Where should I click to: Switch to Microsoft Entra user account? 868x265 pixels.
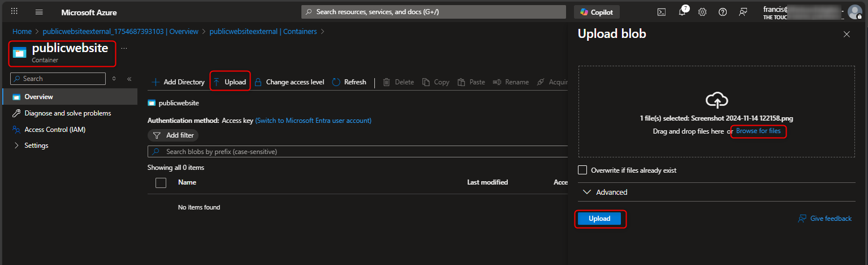[313, 121]
